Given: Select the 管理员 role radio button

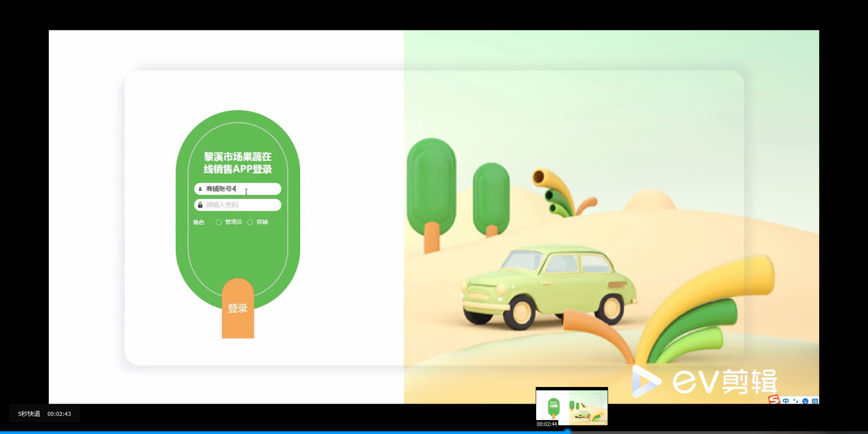Looking at the screenshot, I should coord(219,222).
